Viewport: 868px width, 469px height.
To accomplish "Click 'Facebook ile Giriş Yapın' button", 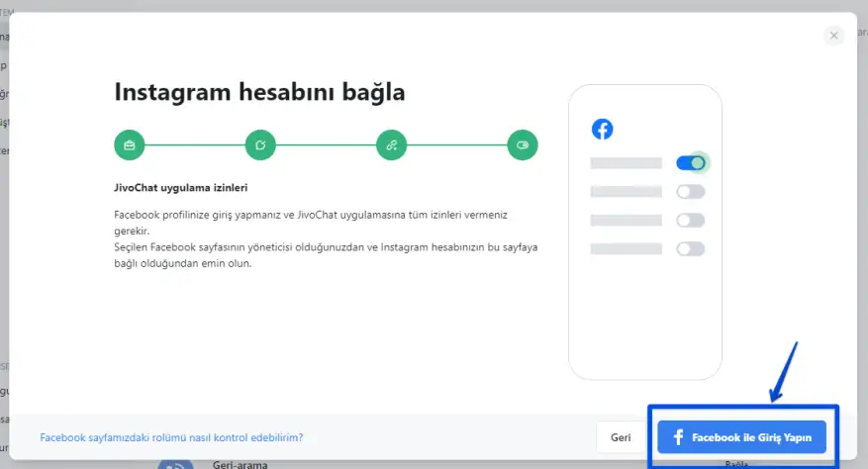I will (741, 437).
